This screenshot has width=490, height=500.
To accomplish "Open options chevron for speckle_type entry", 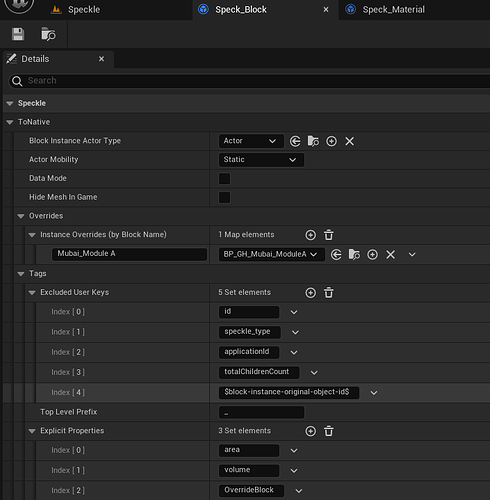I will [295, 332].
